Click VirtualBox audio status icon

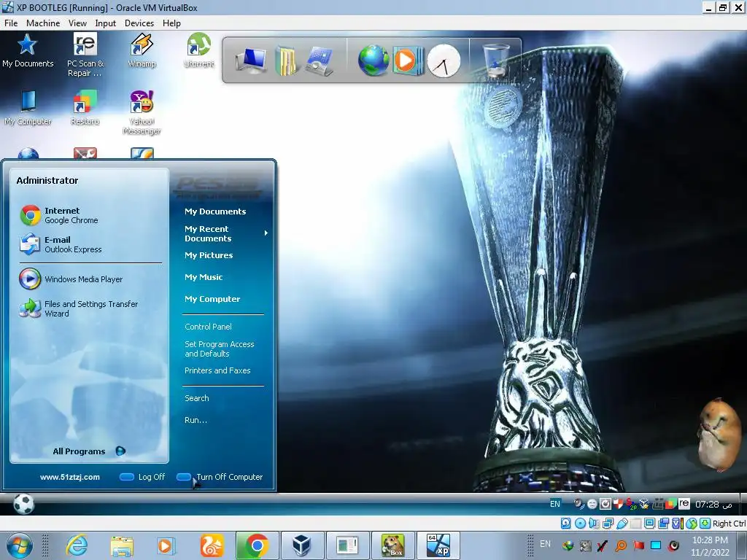click(x=594, y=524)
